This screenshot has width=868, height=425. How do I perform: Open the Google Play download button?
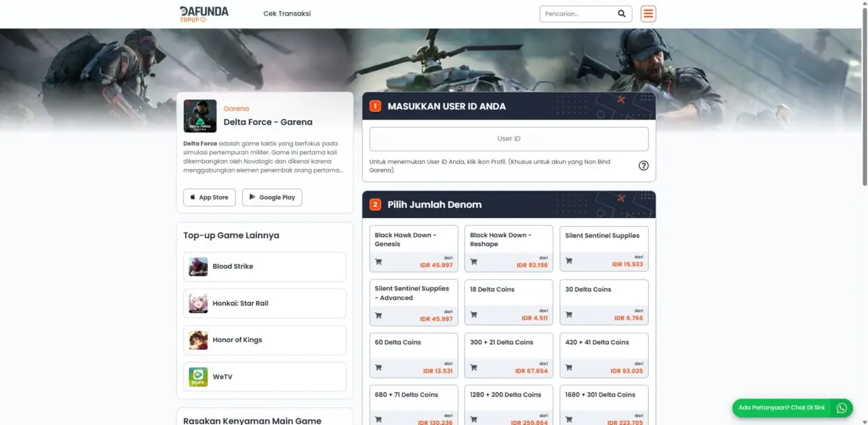[272, 198]
